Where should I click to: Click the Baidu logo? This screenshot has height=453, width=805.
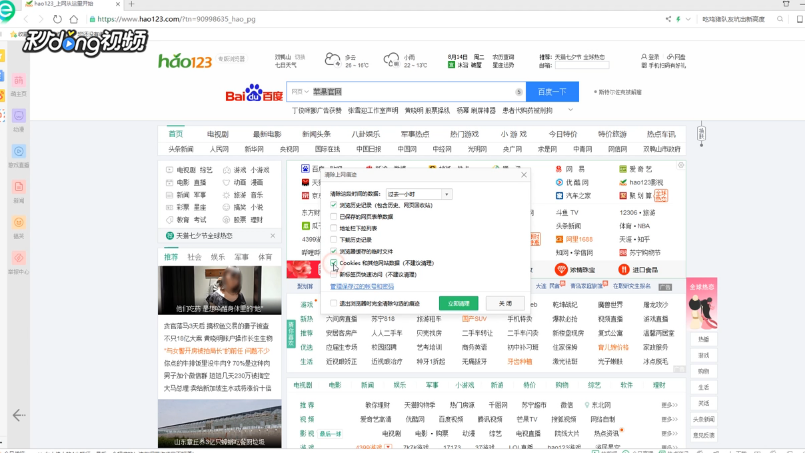[x=254, y=93]
